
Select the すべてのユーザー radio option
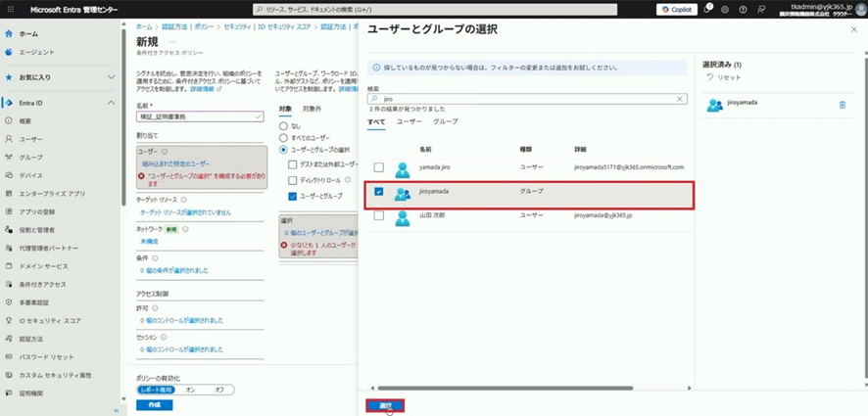[285, 138]
